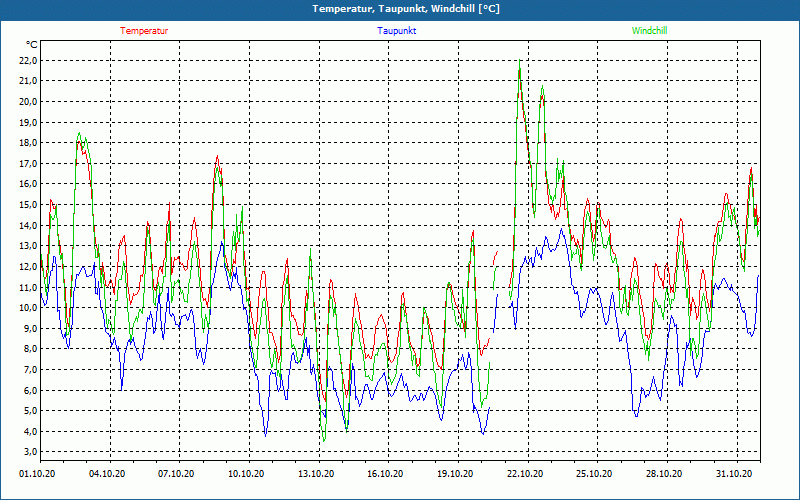Click the 15,0 y-axis value
The image size is (800, 500).
[x=27, y=204]
